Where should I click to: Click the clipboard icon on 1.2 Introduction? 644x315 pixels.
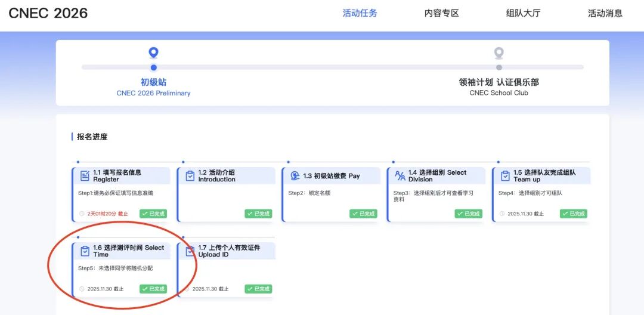190,176
